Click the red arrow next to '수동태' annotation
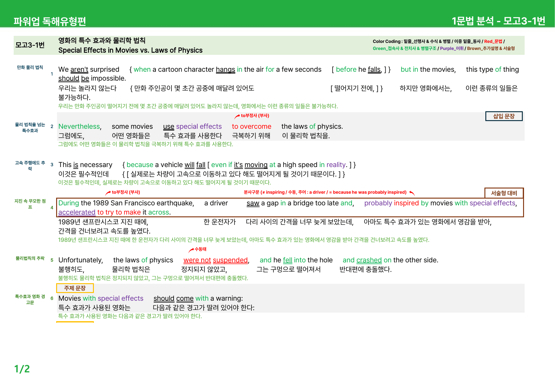Screen dimensions: 555x392 coord(191,250)
